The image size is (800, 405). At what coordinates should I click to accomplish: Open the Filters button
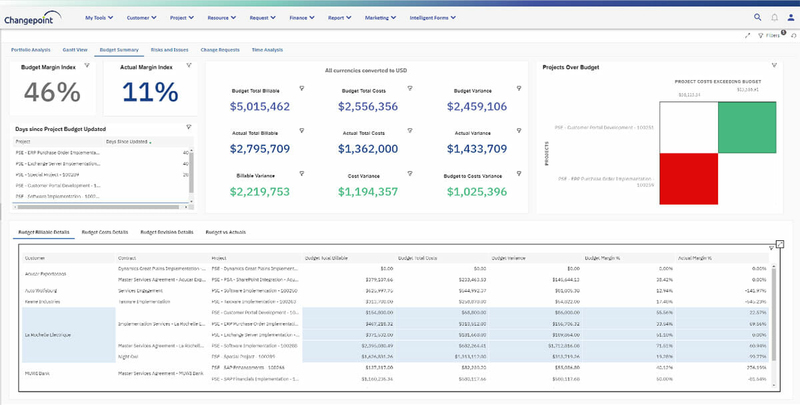[770, 35]
